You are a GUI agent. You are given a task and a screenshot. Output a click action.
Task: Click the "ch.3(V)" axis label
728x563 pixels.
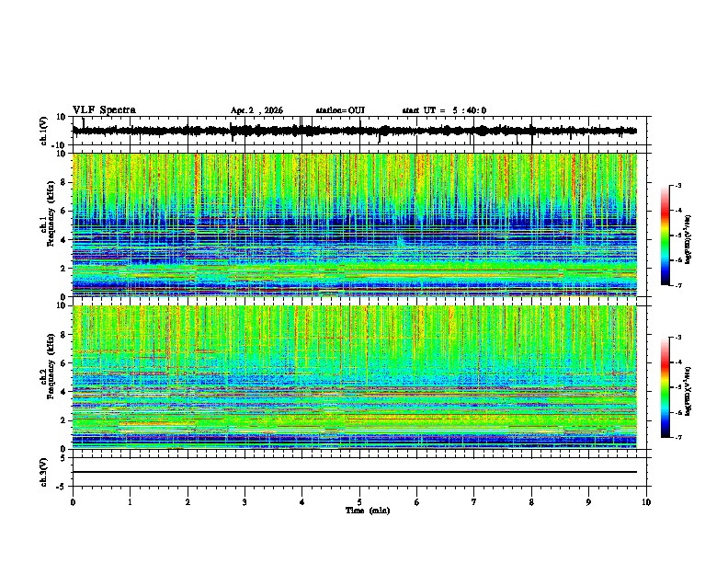coord(43,473)
